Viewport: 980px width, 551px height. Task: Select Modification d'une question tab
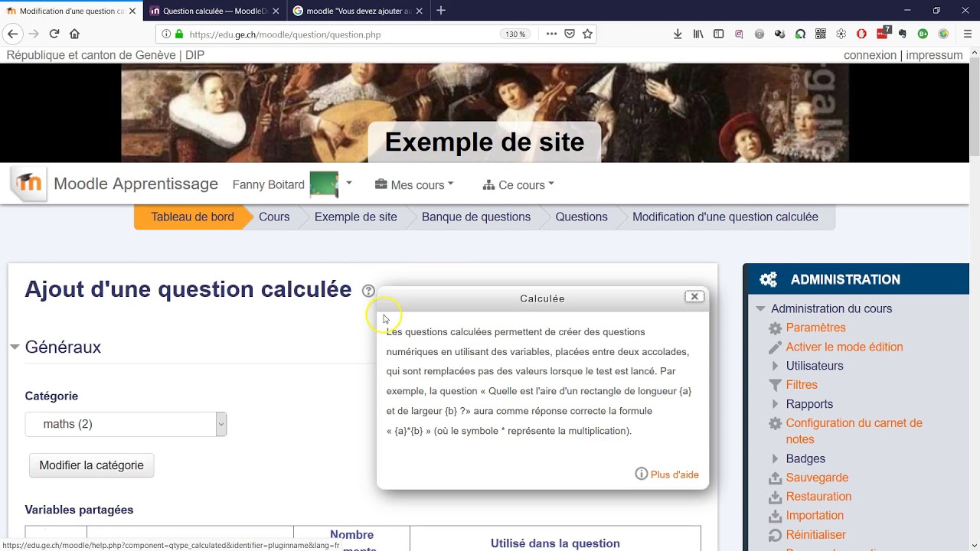[x=71, y=11]
